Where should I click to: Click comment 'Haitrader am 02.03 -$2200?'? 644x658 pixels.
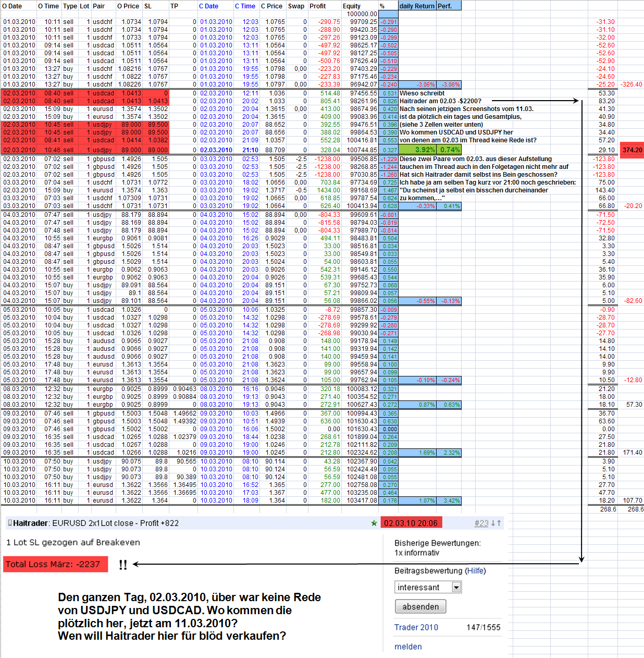(x=440, y=101)
